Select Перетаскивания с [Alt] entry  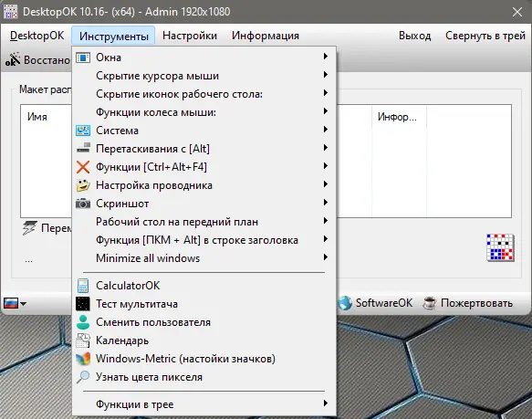pos(204,149)
